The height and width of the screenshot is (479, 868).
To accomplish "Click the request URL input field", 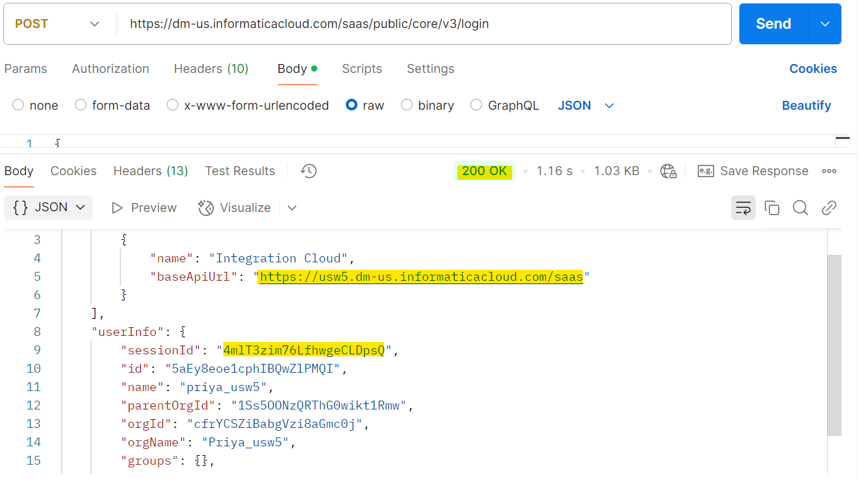I will [x=425, y=24].
